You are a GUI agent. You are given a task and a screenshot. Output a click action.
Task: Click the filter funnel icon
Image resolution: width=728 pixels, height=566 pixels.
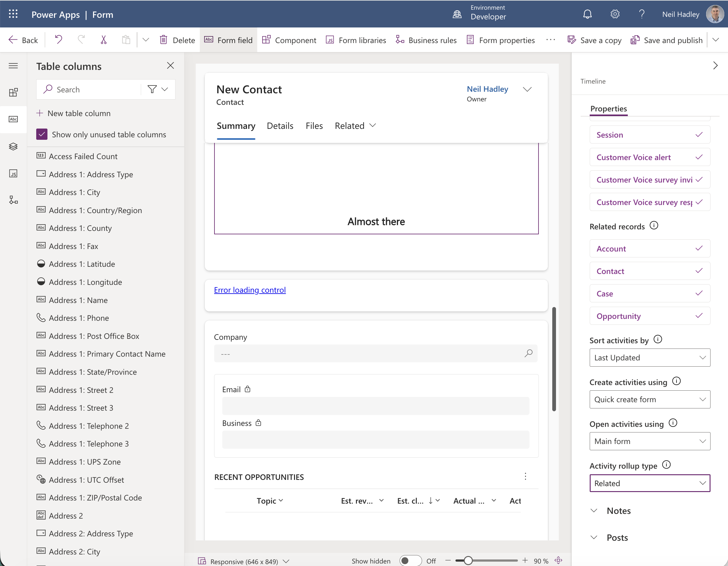click(x=152, y=89)
